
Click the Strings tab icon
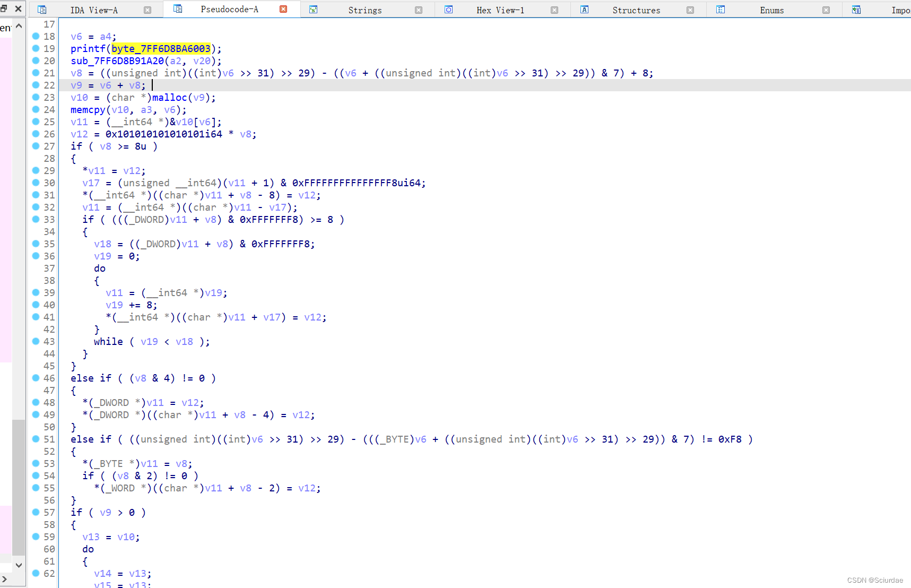(x=314, y=10)
